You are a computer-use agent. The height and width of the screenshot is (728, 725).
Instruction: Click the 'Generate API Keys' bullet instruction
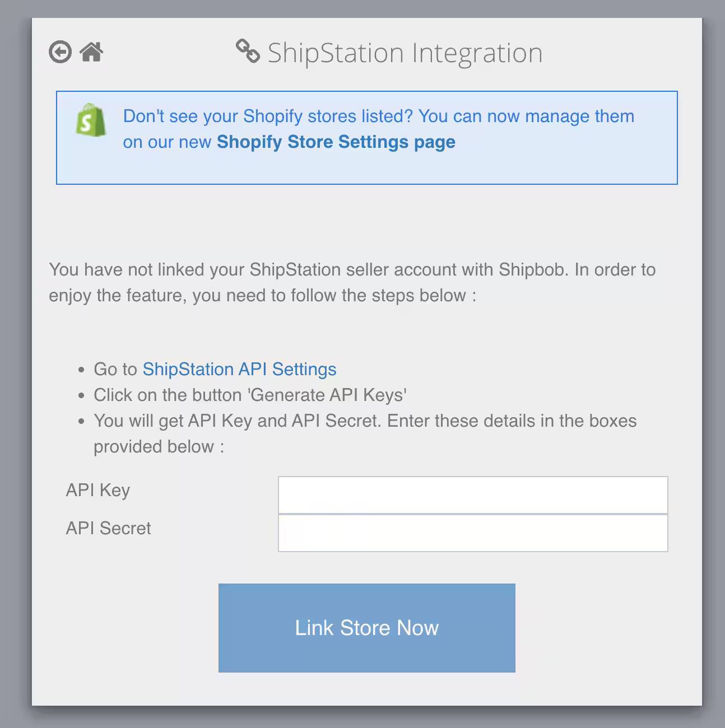[x=249, y=395]
